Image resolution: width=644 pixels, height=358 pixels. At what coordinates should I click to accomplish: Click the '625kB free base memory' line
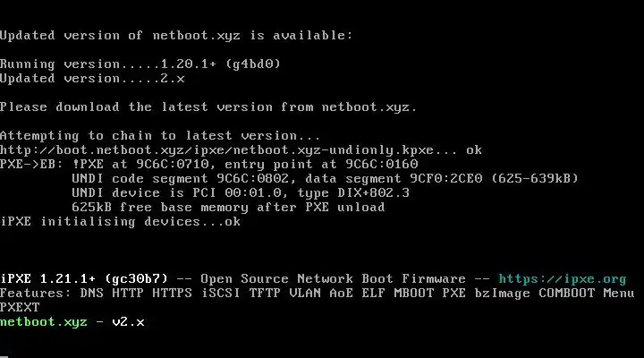click(x=228, y=208)
